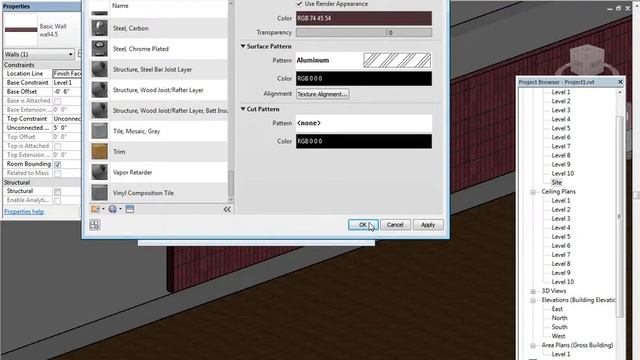This screenshot has height=360, width=640.
Task: Click the Texture Alignment button
Action: coord(322,94)
